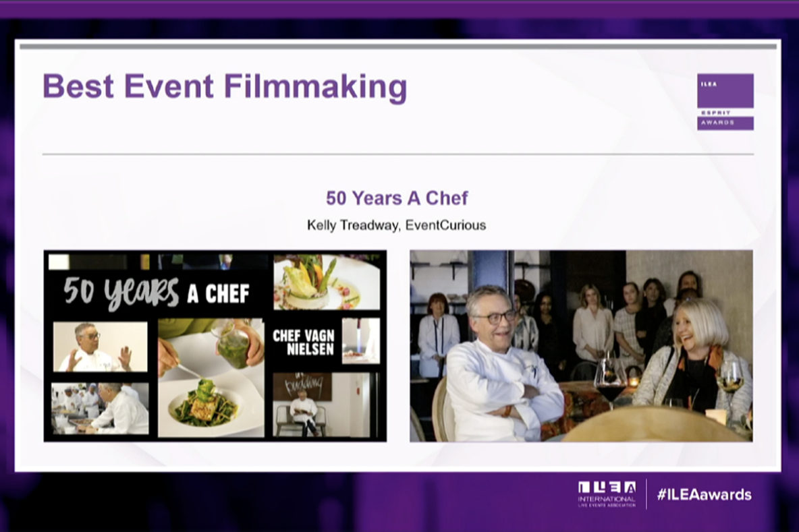The width and height of the screenshot is (799, 532).
Task: Select the photo of chefs working in the kitchen
Action: point(100,409)
